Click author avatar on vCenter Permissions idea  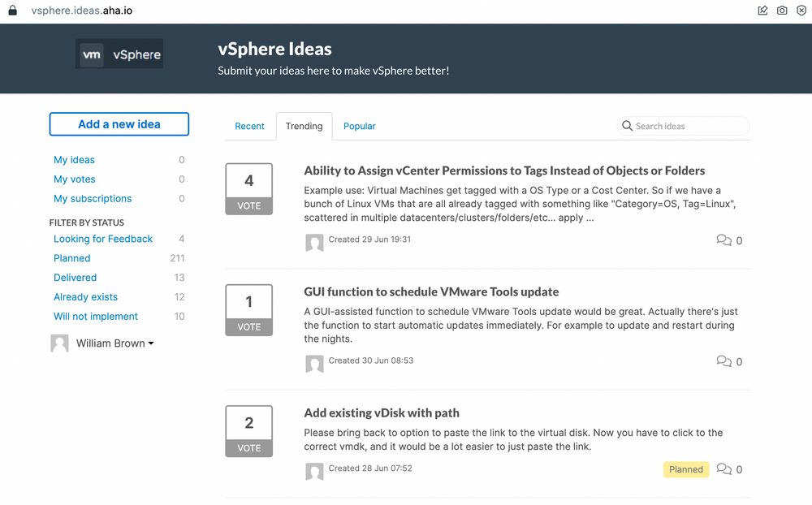(x=314, y=243)
